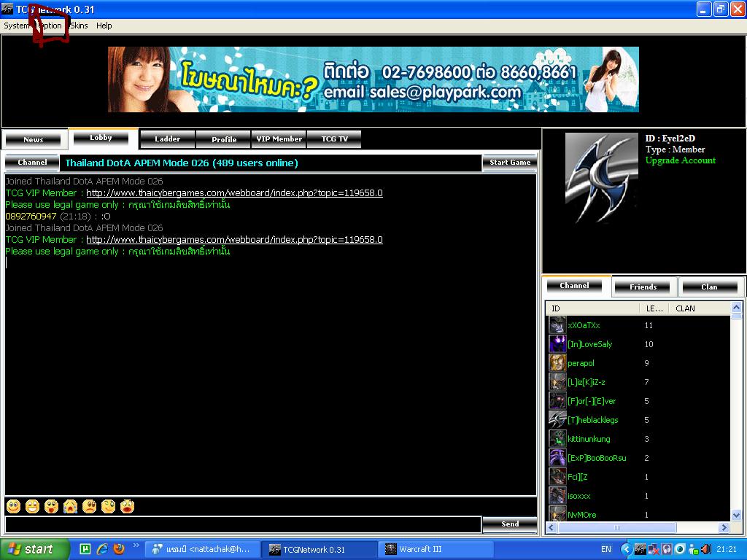The height and width of the screenshot is (560, 747).
Task: Insert the shocked open-mouth emoticon
Action: pos(127,506)
